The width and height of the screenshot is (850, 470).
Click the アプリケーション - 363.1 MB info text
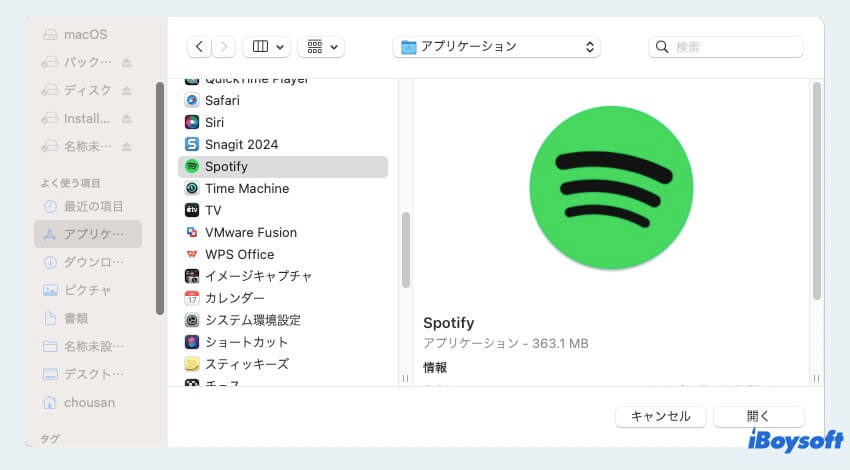[506, 343]
